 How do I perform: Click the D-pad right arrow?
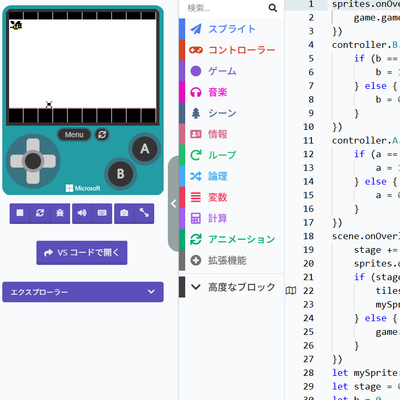[49, 161]
